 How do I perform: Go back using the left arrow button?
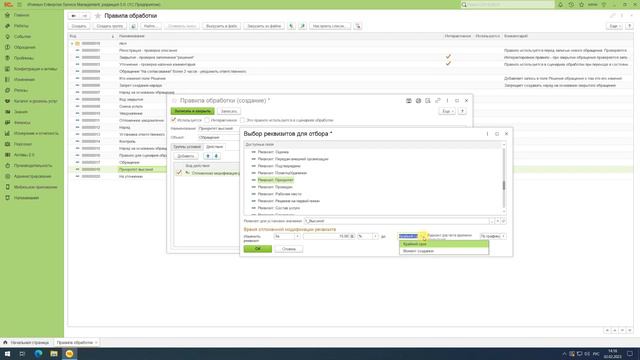(73, 16)
